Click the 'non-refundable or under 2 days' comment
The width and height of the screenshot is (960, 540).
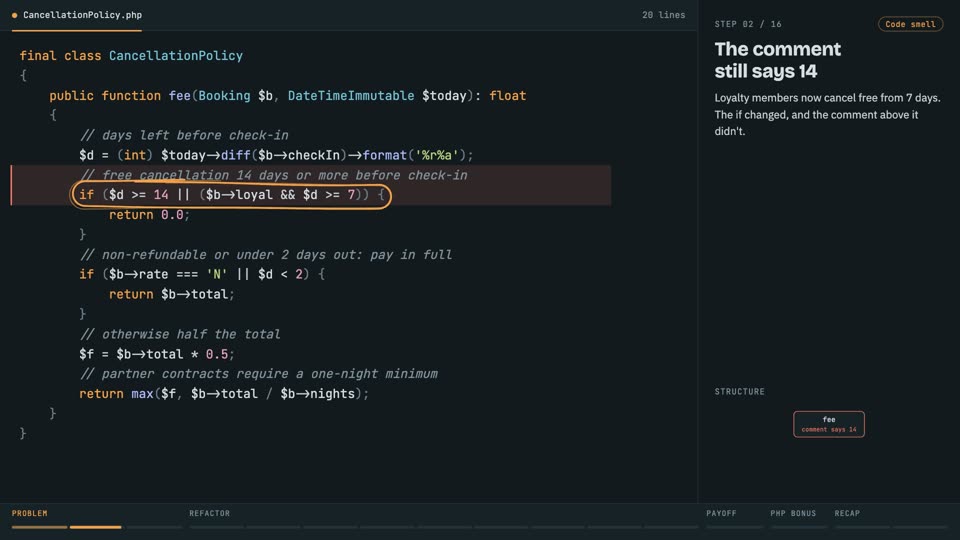click(x=266, y=255)
